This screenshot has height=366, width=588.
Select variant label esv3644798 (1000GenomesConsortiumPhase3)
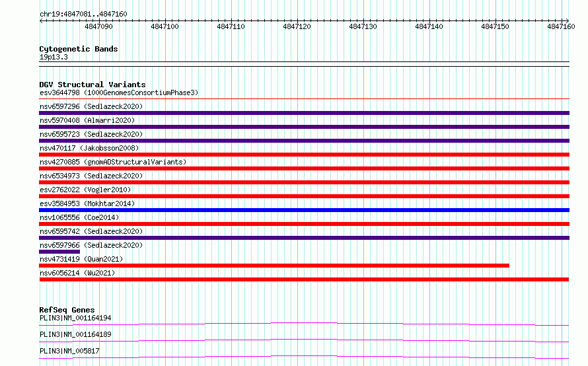tap(119, 92)
